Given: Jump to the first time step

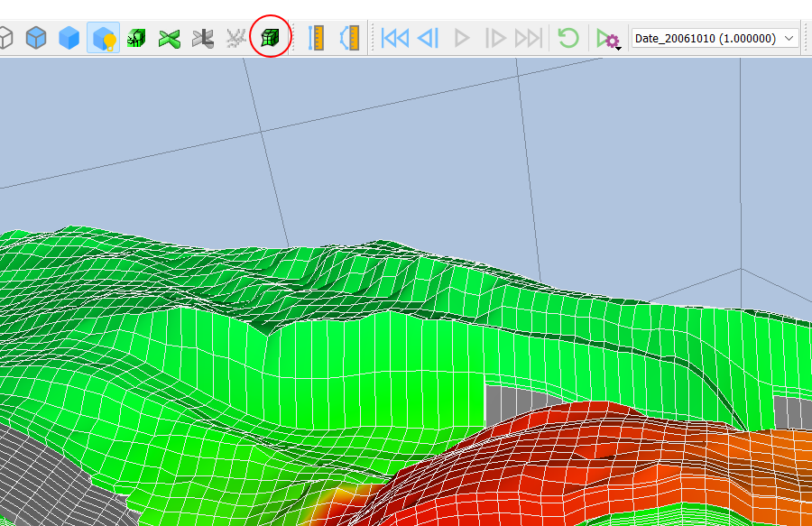Looking at the screenshot, I should coord(394,38).
